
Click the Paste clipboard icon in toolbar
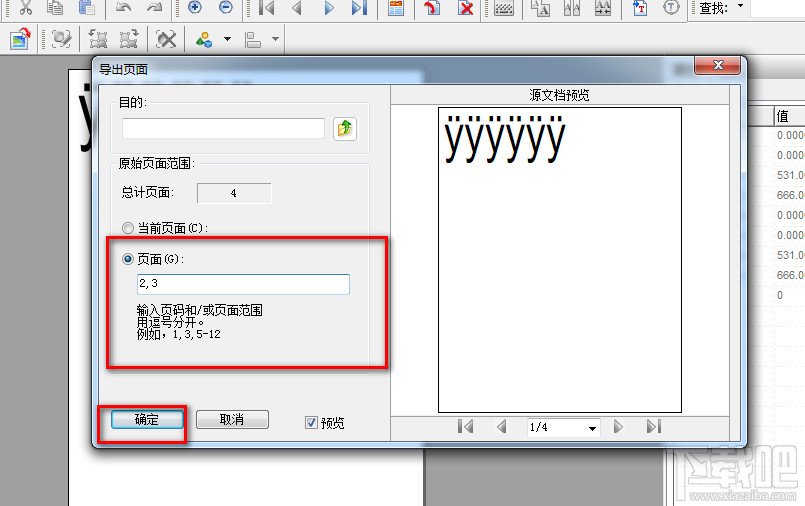coord(87,7)
